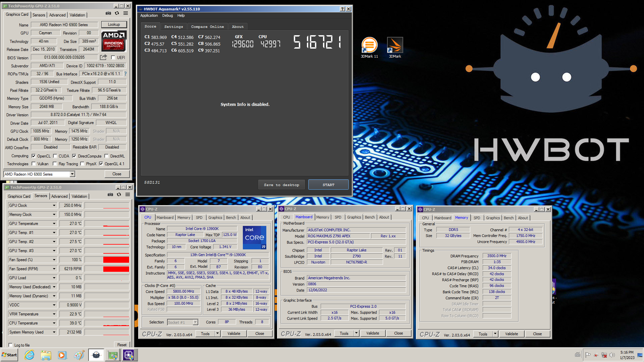Click Save to desktop in Aquamark
Viewport: 644px width, 362px height.
(x=281, y=185)
